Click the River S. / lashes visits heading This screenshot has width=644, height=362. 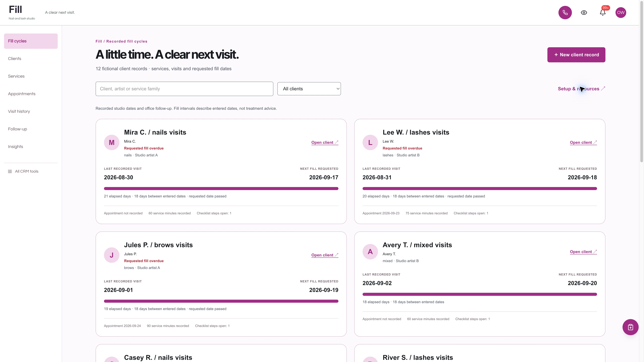tap(417, 357)
